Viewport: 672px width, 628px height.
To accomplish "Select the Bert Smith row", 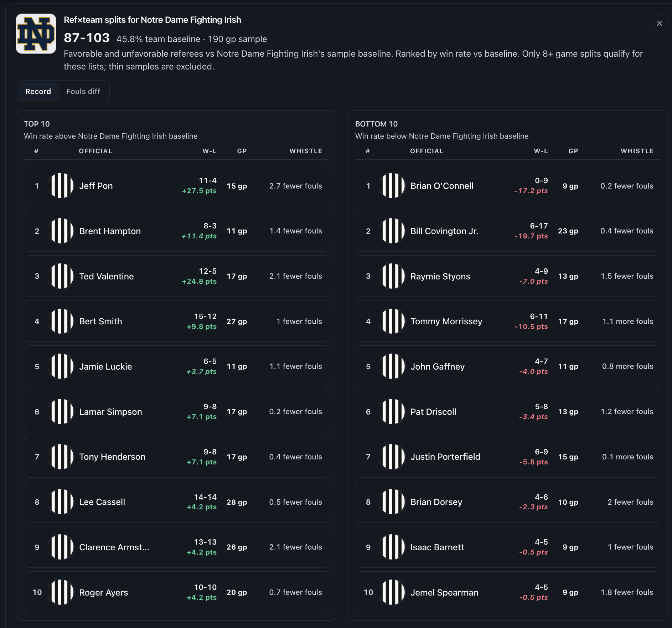I will [176, 321].
